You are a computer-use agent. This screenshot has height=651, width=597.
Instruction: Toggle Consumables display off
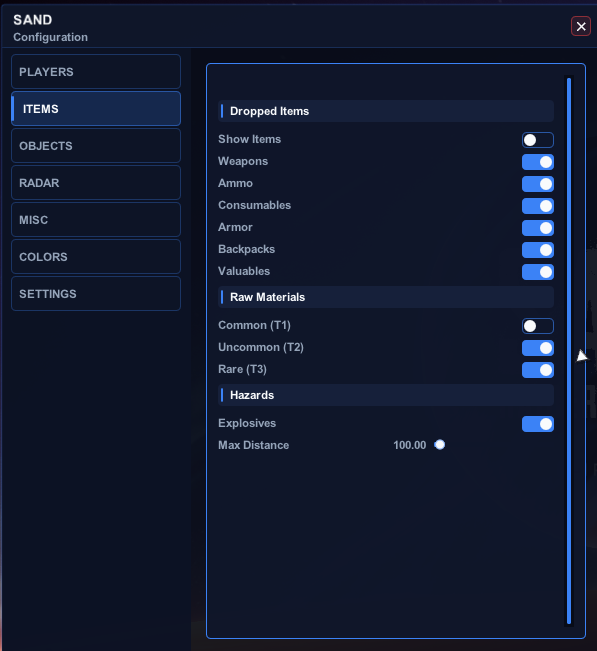tap(538, 206)
